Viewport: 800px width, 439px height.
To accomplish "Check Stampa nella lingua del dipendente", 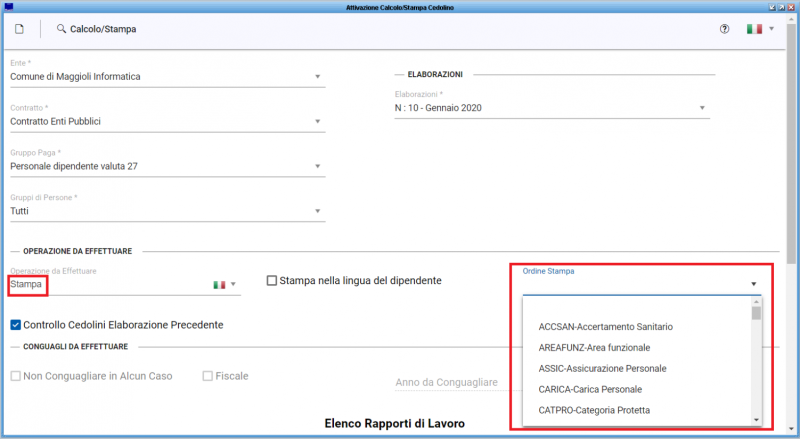I will tap(272, 281).
